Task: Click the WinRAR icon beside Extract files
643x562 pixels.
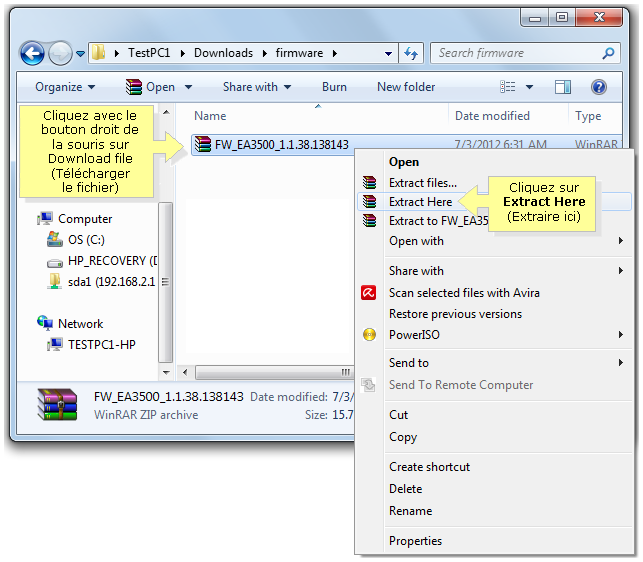Action: 370,183
